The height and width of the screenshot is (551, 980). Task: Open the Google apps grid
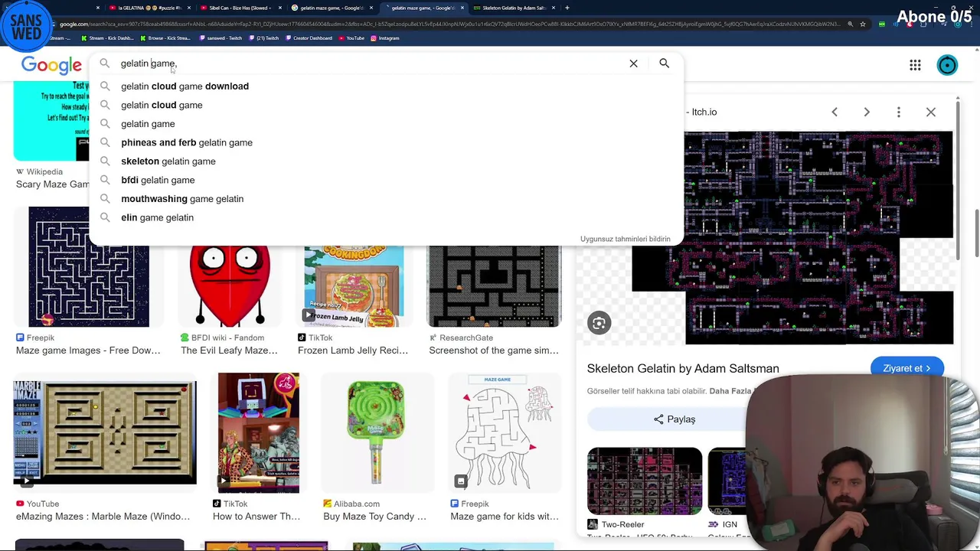[915, 65]
